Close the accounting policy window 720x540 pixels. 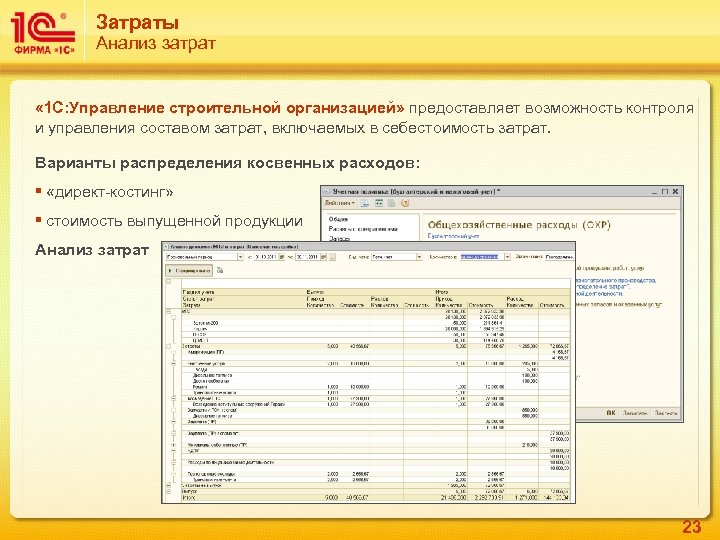click(675, 191)
